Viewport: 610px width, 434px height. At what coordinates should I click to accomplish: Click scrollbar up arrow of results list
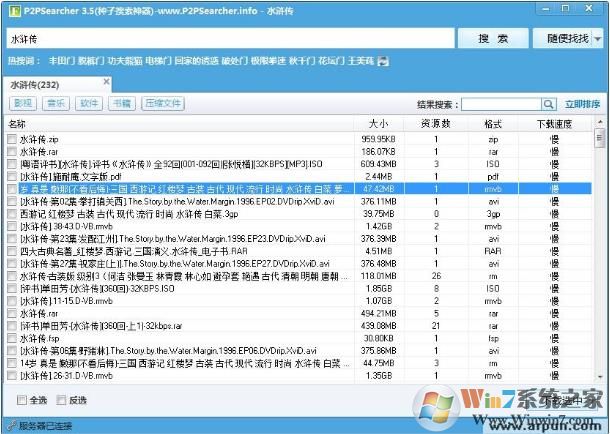pos(600,122)
